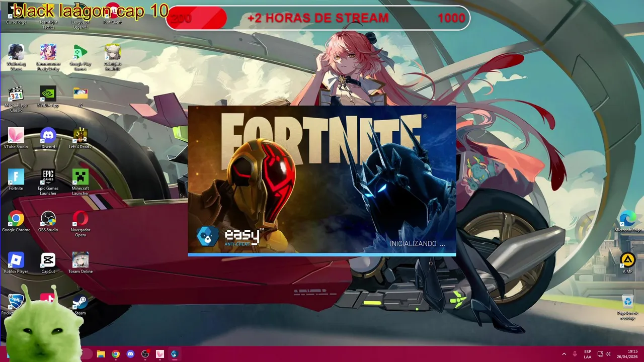This screenshot has width=644, height=362.
Task: Open Google Play Games desktop icon
Action: 80,57
